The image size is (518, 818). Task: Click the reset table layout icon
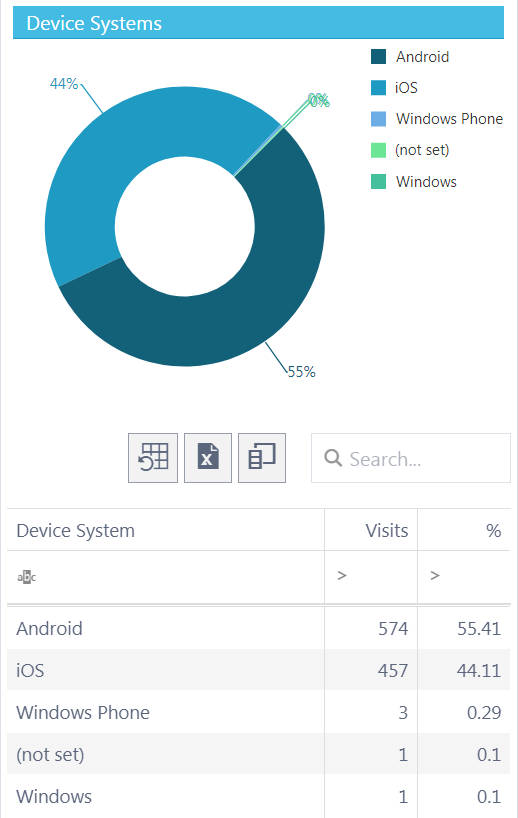pos(153,458)
